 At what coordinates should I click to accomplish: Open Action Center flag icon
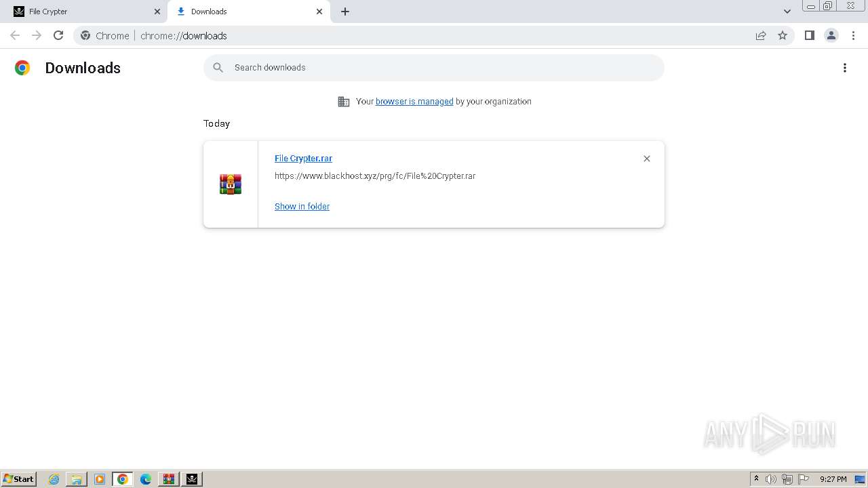pos(804,479)
